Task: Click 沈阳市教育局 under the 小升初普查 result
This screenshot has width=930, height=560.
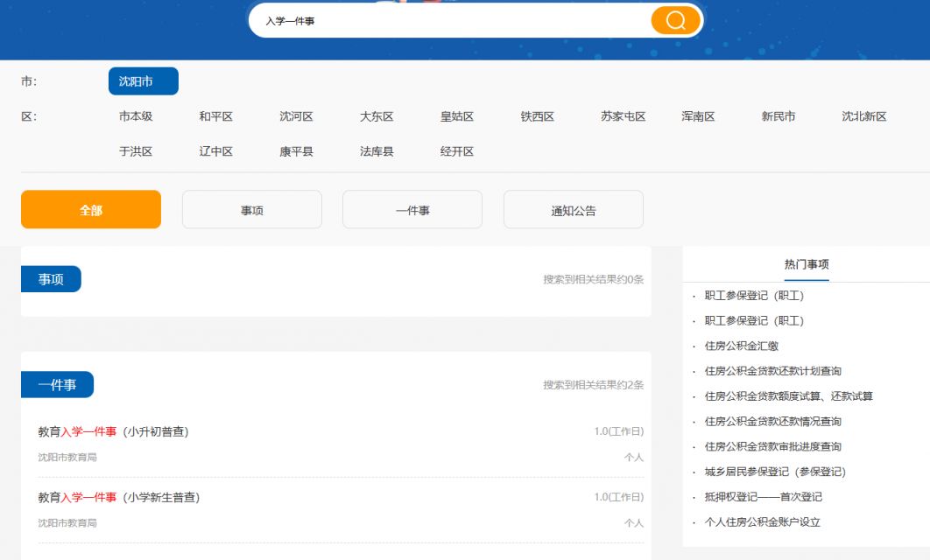Action: pyautogui.click(x=67, y=458)
